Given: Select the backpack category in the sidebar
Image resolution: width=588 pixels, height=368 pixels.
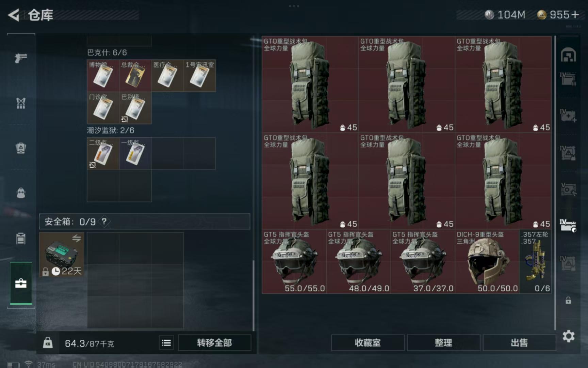Looking at the screenshot, I should coord(21,193).
